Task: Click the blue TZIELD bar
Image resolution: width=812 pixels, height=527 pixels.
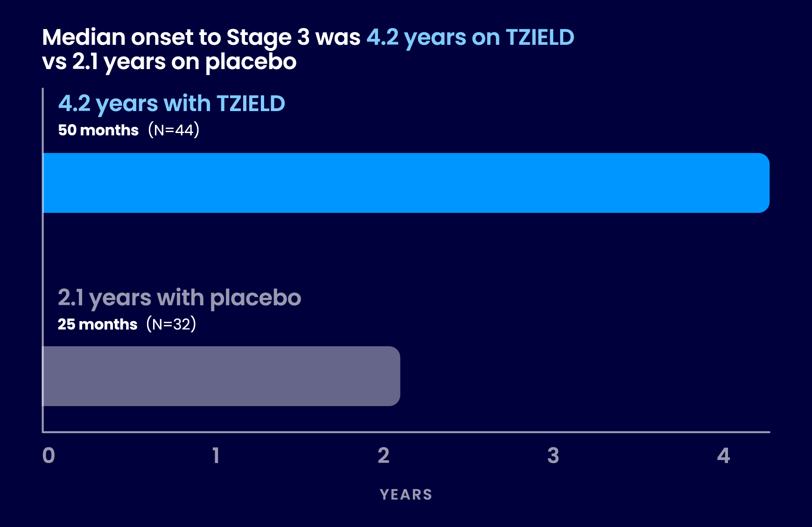Action: coord(406,183)
